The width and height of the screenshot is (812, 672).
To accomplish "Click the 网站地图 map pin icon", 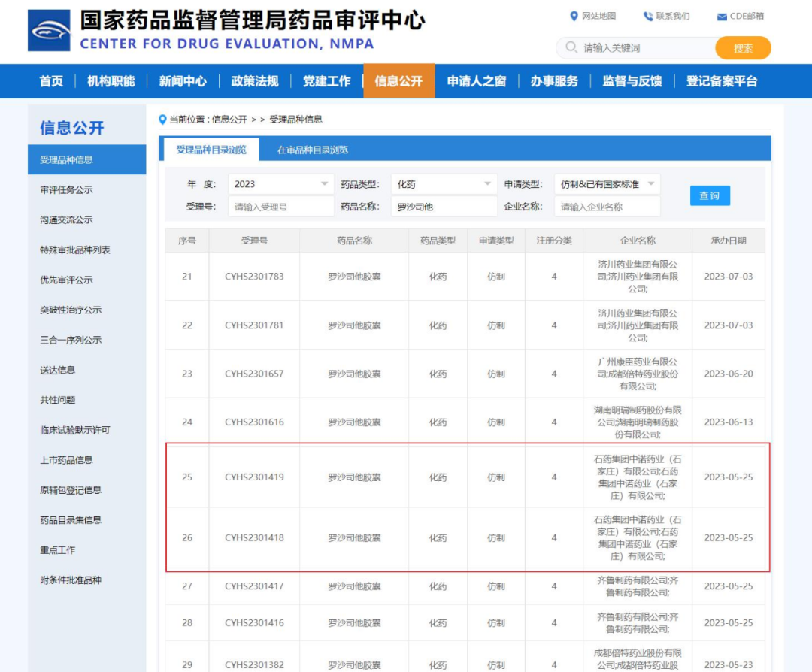I will point(575,16).
